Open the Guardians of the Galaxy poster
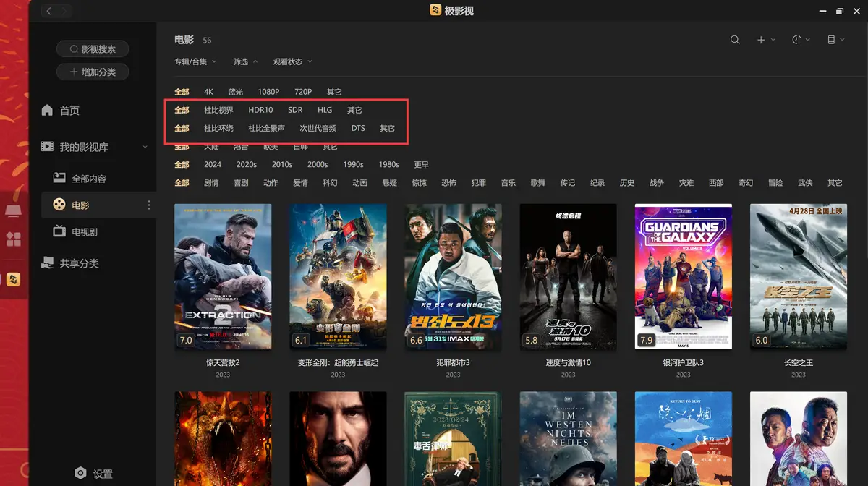Screen dimensions: 868x486 (684, 276)
